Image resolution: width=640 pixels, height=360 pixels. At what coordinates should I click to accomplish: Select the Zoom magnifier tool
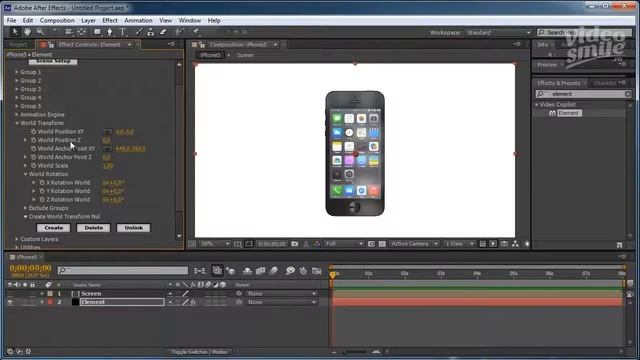coord(40,32)
